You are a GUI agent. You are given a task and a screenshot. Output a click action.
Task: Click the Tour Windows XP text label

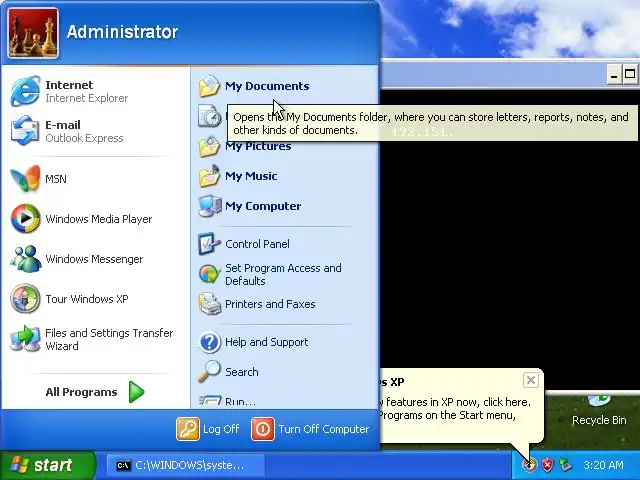87,299
